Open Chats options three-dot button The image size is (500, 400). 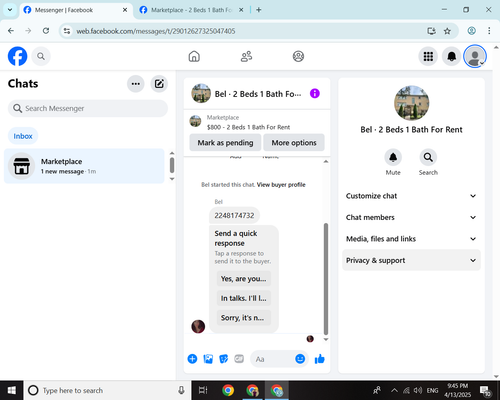[x=136, y=84]
